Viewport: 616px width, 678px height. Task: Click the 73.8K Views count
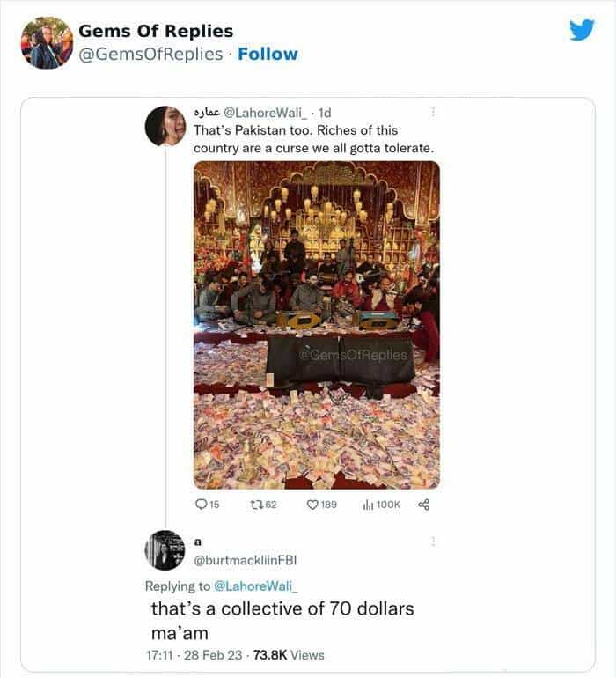[x=288, y=654]
